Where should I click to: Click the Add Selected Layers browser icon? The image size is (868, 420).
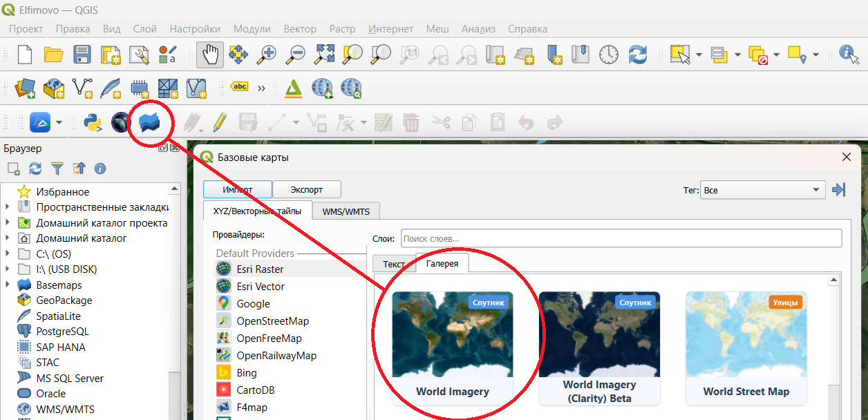pyautogui.click(x=13, y=168)
